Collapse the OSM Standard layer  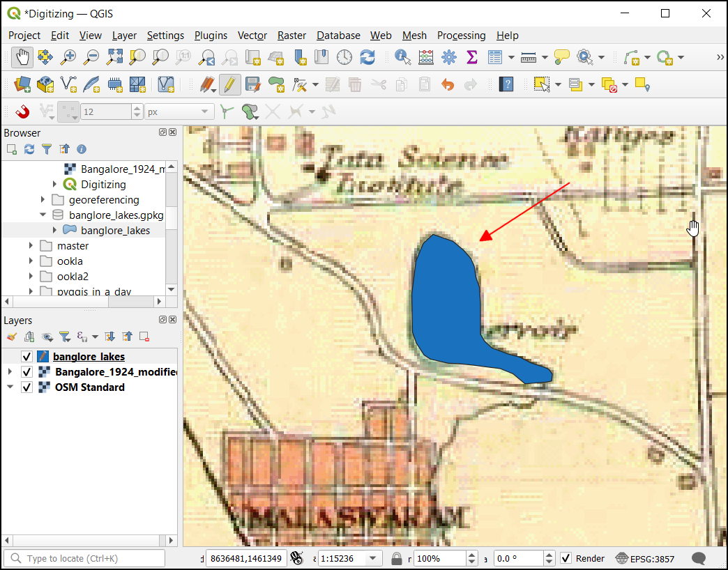pyautogui.click(x=10, y=387)
